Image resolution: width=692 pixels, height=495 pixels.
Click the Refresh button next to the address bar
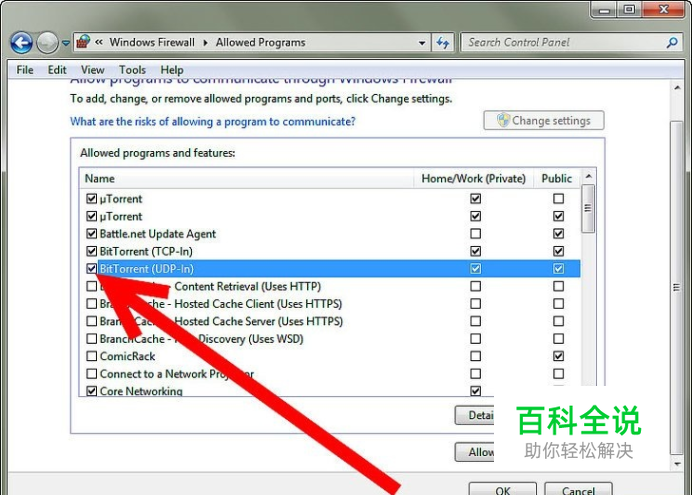pos(443,42)
